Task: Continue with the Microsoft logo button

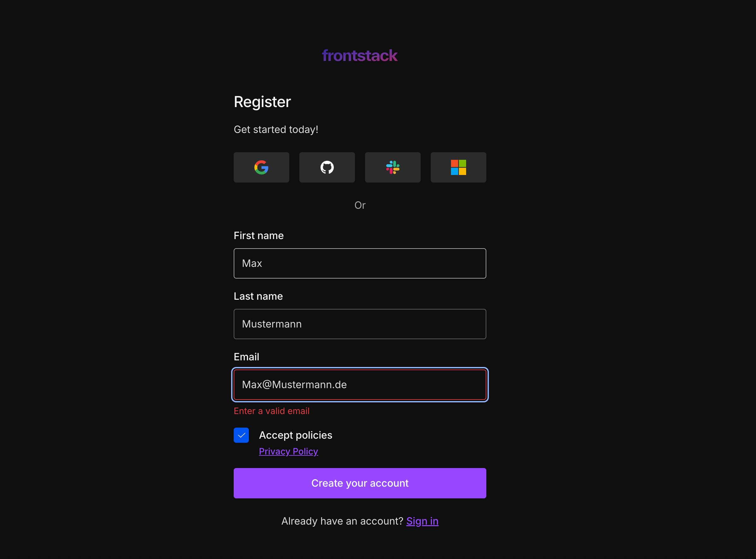Action: pyautogui.click(x=458, y=167)
